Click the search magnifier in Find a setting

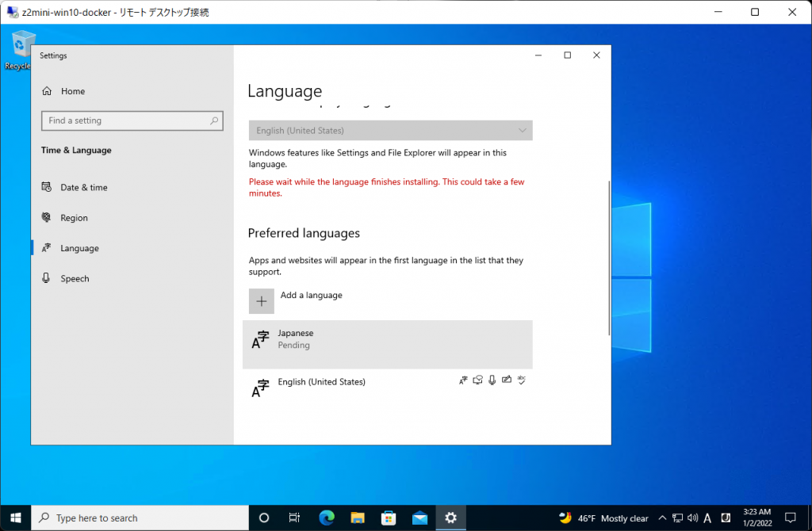click(214, 120)
